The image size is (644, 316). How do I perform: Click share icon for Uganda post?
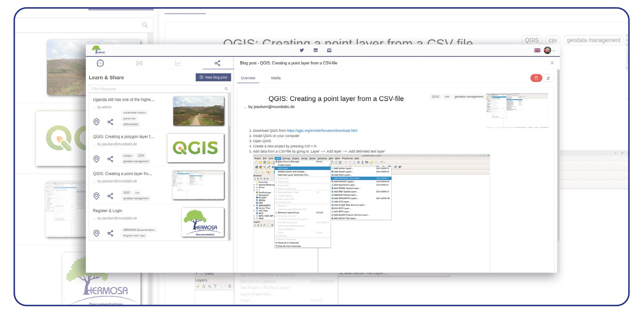[x=110, y=122]
